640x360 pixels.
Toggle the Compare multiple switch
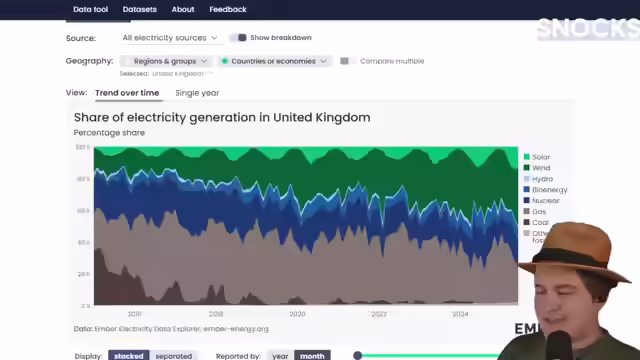tap(347, 61)
